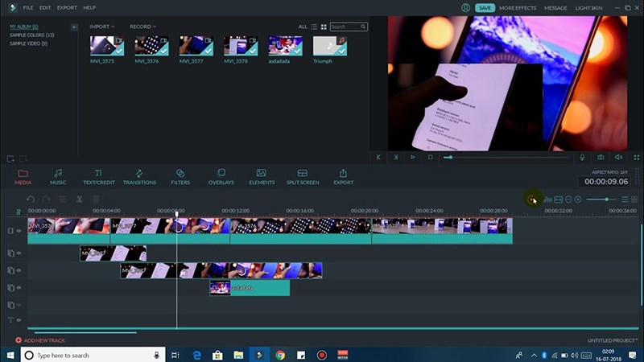The image size is (644, 362).
Task: Click Add New Track
Action: (40, 340)
